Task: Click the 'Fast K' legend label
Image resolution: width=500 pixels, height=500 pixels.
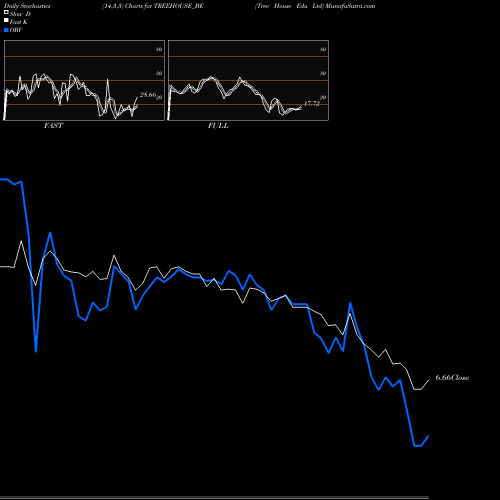Action: (x=19, y=22)
